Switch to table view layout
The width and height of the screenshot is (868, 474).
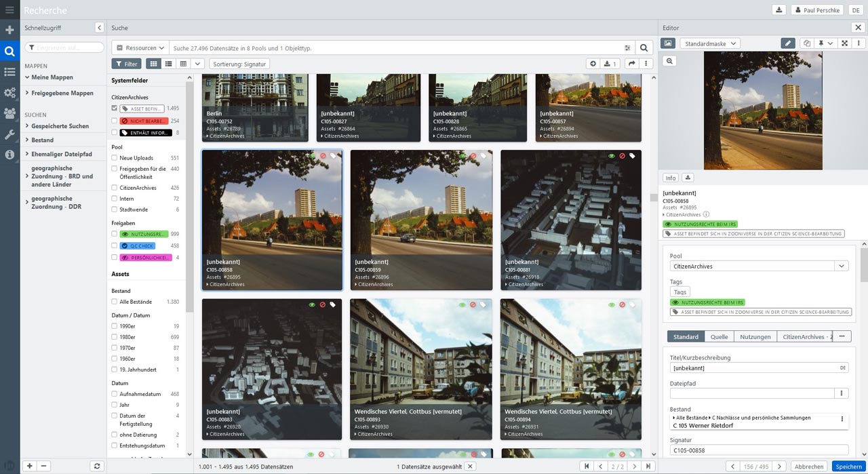[183, 64]
